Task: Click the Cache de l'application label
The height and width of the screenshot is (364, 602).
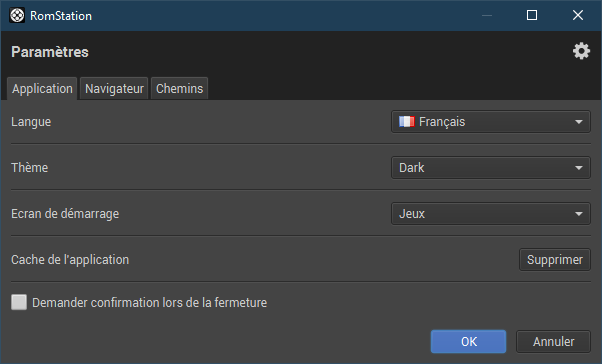Action: tap(70, 260)
